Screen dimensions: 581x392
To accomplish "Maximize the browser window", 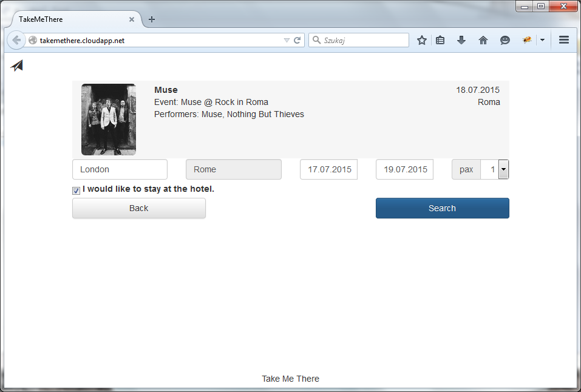I will pos(541,6).
